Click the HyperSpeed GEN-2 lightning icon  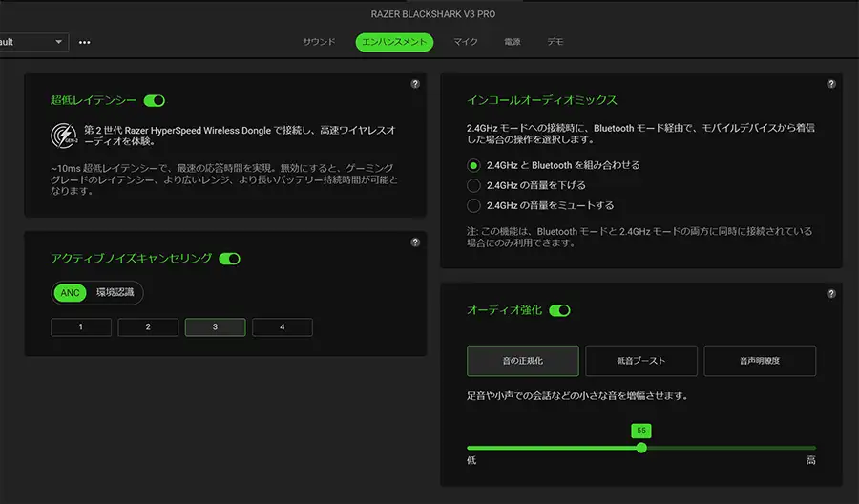pos(64,136)
